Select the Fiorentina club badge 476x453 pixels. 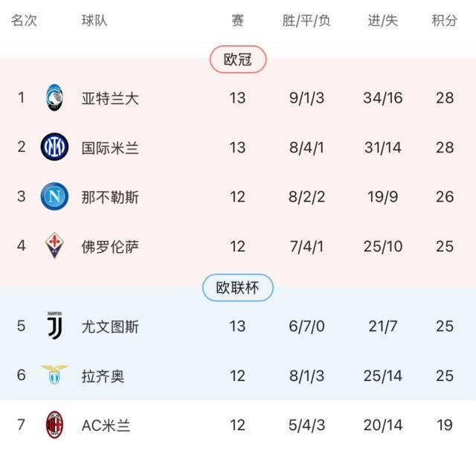(54, 246)
